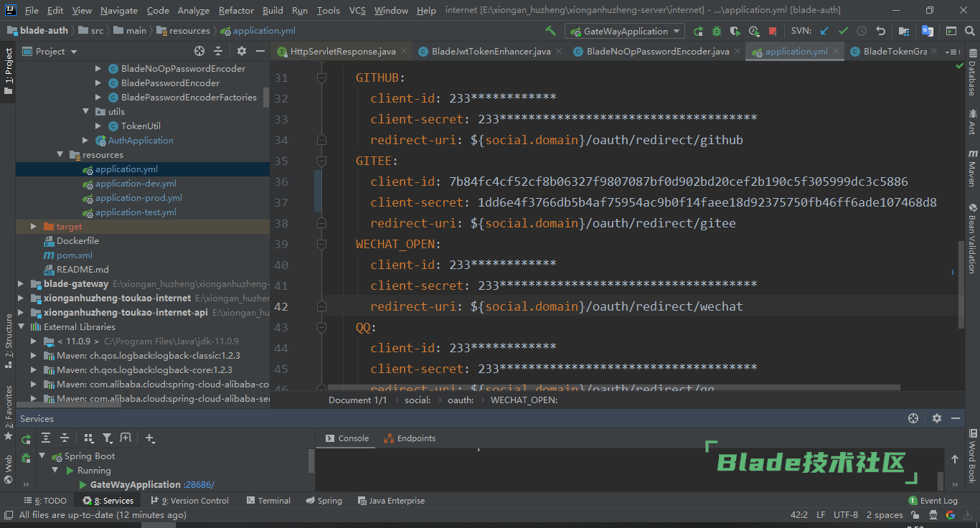Expand the blade-gateway module
980x528 pixels.
click(x=21, y=284)
